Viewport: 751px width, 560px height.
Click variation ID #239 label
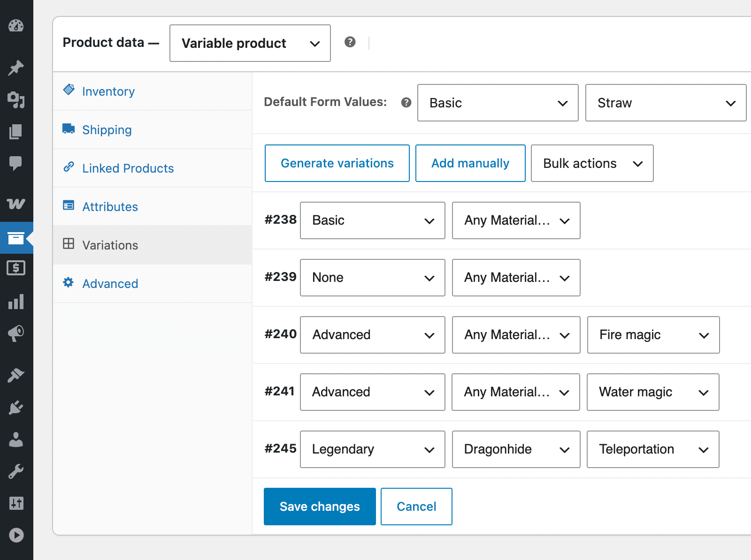click(280, 277)
